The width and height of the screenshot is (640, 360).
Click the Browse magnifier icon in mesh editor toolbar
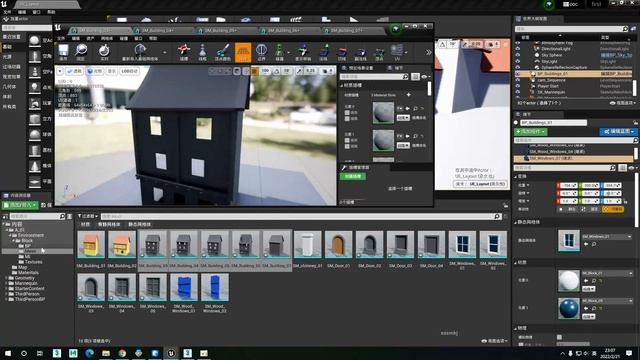[x=81, y=51]
